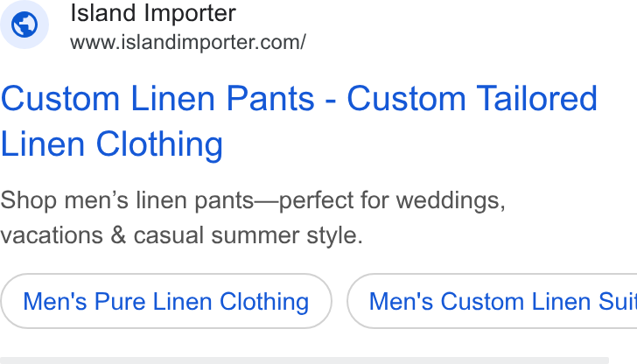Open the Men's Custom Linen Suits chip

click(492, 301)
